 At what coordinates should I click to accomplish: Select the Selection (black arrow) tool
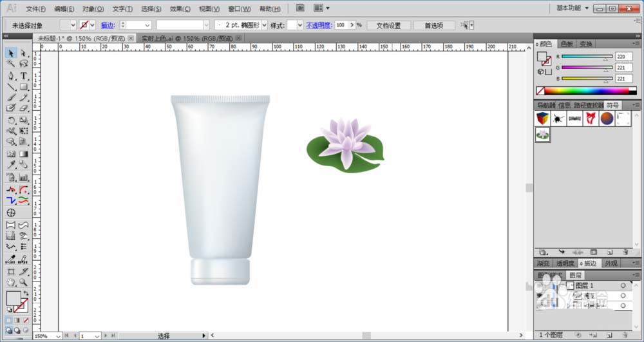pos(11,53)
